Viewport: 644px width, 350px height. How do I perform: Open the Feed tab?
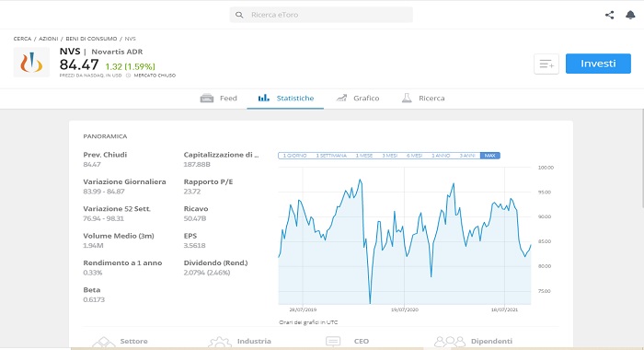(x=219, y=99)
